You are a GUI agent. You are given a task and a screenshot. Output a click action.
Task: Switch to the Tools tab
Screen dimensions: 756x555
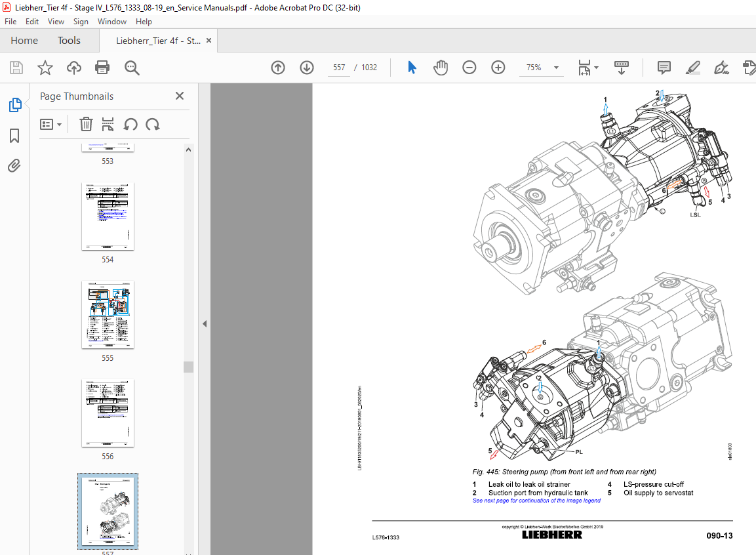click(x=69, y=41)
